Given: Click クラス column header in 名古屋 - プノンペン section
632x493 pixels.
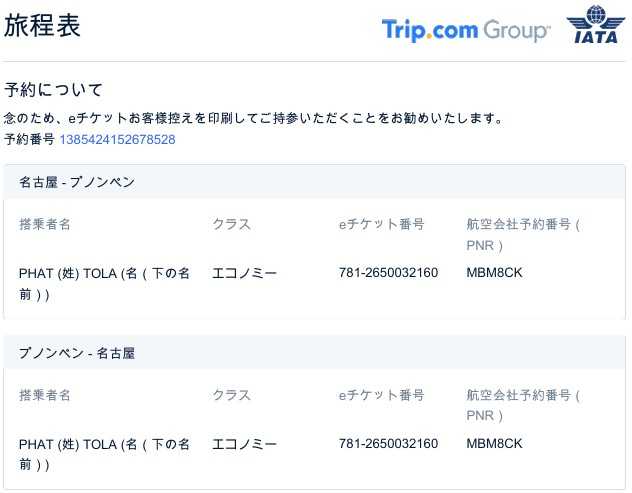Looking at the screenshot, I should pos(231,224).
